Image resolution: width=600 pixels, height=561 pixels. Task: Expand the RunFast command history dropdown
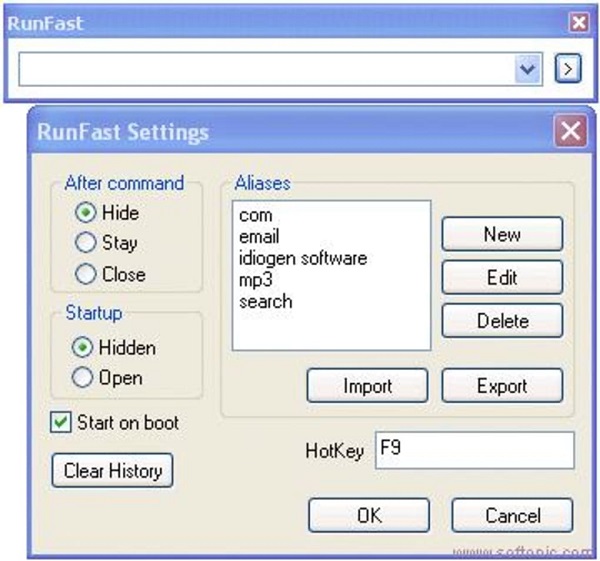coord(528,69)
